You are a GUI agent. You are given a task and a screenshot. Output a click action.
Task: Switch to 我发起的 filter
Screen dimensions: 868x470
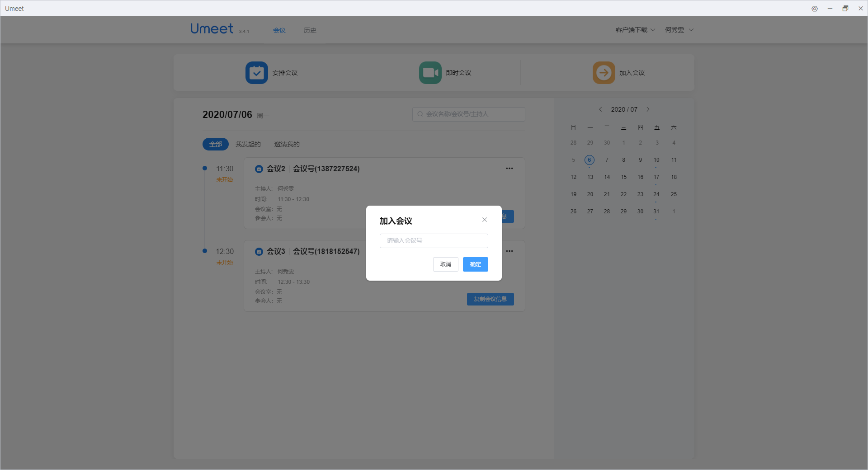pos(248,144)
